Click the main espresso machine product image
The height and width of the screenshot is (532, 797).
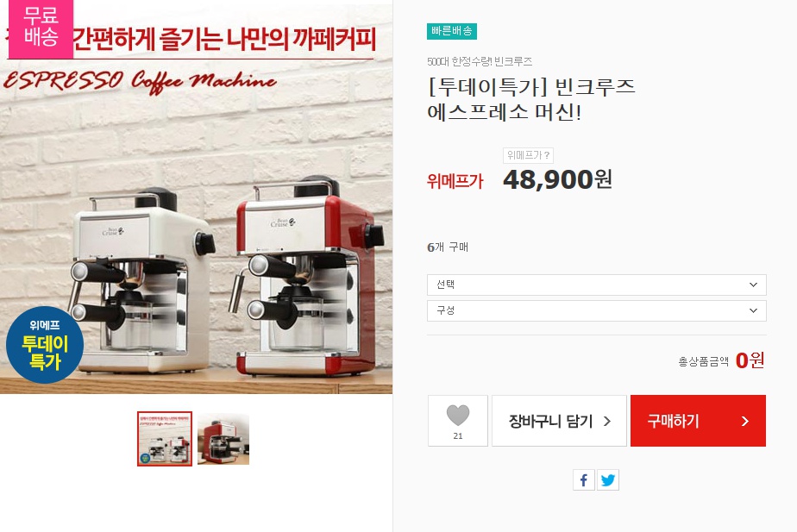point(196,197)
